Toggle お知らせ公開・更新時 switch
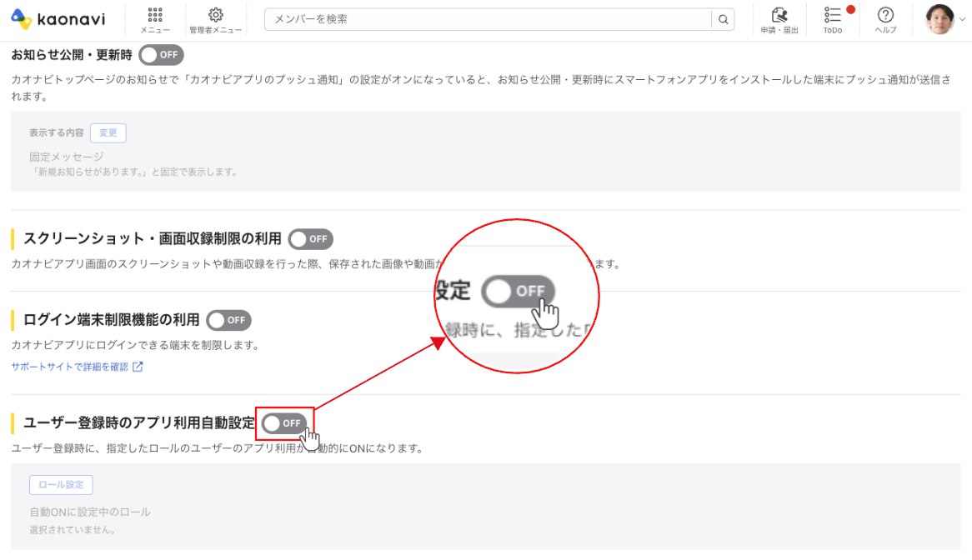The height and width of the screenshot is (560, 972). coord(161,55)
